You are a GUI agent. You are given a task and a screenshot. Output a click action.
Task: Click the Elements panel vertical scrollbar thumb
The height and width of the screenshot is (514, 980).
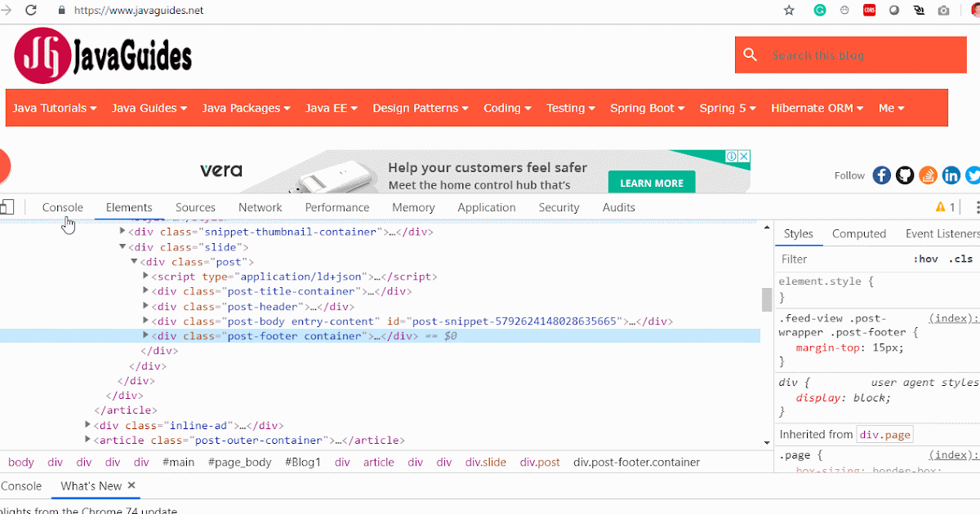pyautogui.click(x=766, y=299)
